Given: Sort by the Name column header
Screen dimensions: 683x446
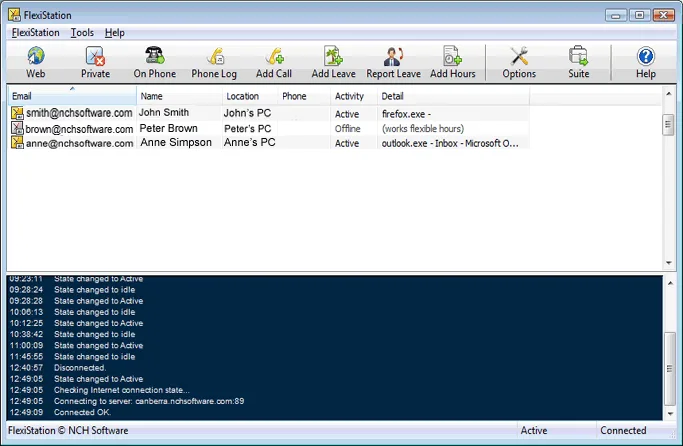Looking at the screenshot, I should click(x=179, y=96).
